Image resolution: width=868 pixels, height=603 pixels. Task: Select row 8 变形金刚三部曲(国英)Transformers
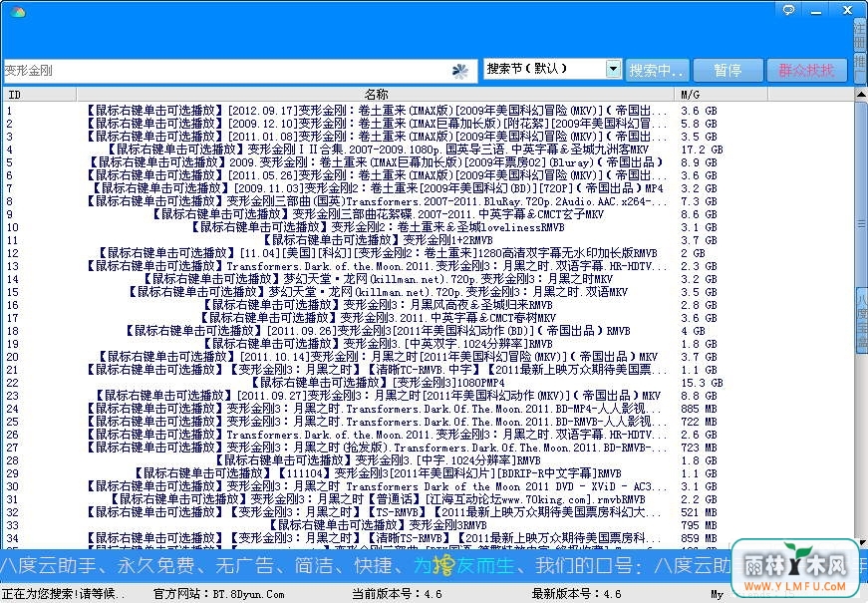click(x=429, y=201)
